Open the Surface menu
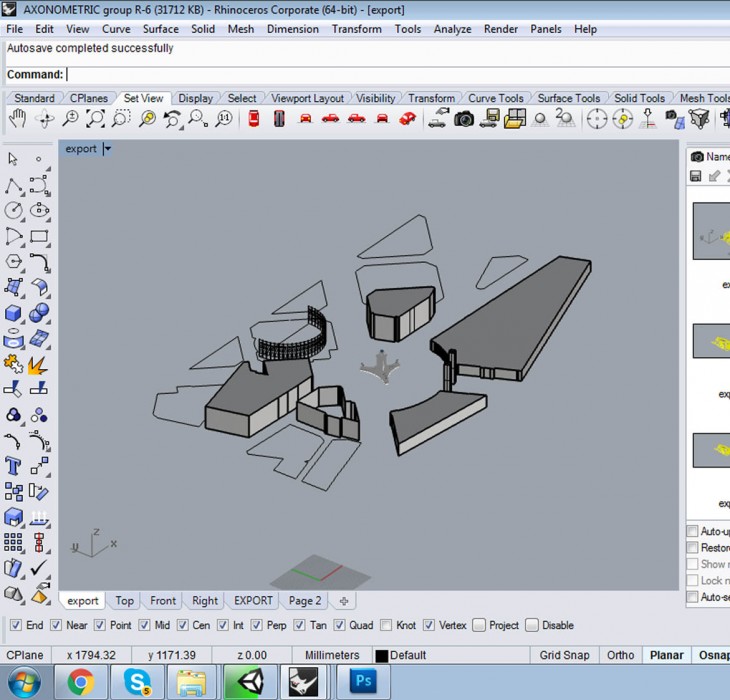The width and height of the screenshot is (730, 700). point(160,29)
